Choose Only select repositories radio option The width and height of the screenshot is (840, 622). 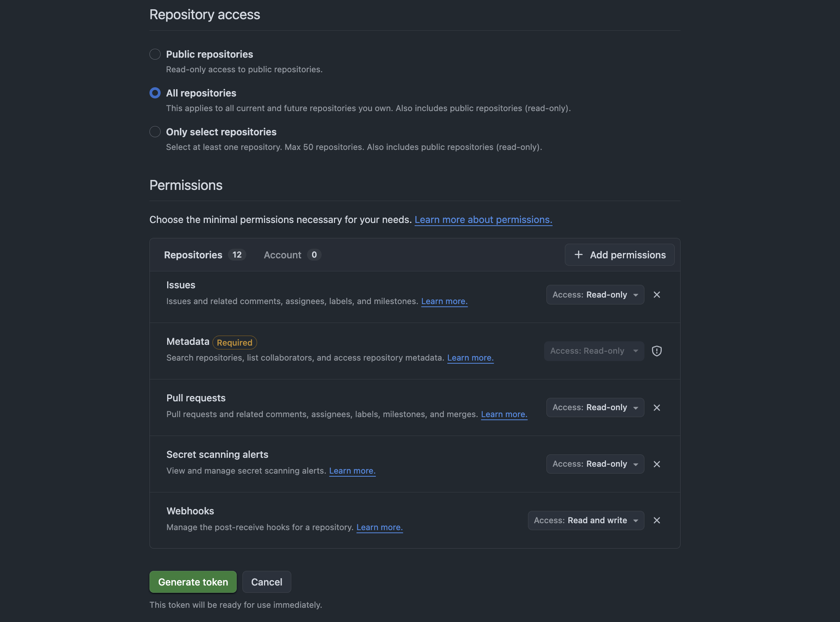pos(155,132)
